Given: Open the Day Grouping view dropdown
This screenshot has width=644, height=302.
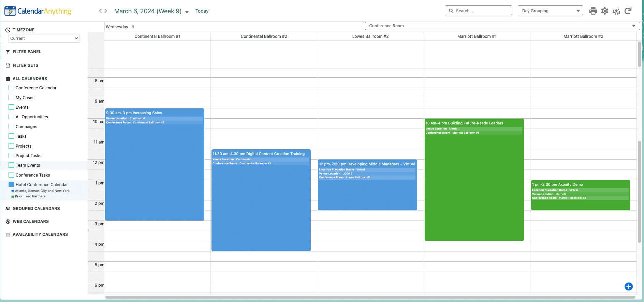Looking at the screenshot, I should point(550,11).
